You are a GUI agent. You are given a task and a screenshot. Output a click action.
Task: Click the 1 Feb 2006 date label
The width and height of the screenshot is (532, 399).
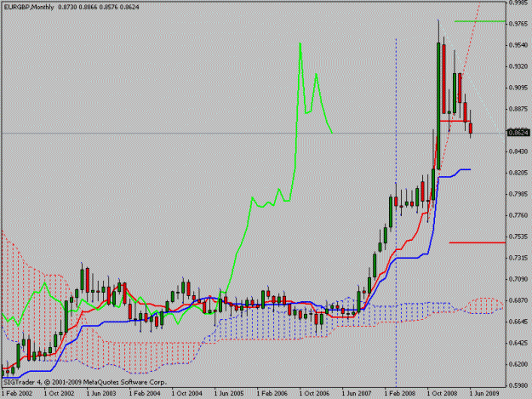pos(272,393)
